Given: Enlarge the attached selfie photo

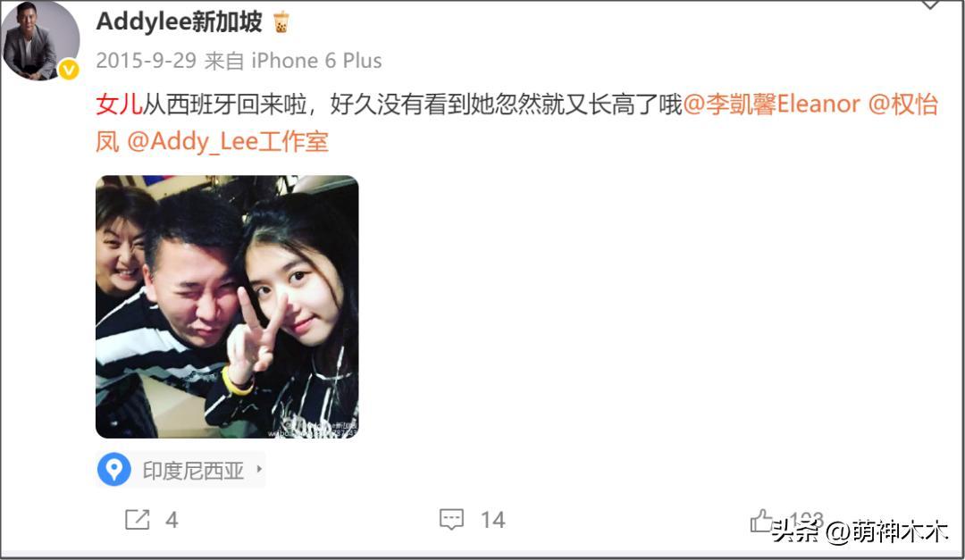Looking at the screenshot, I should pyautogui.click(x=227, y=307).
